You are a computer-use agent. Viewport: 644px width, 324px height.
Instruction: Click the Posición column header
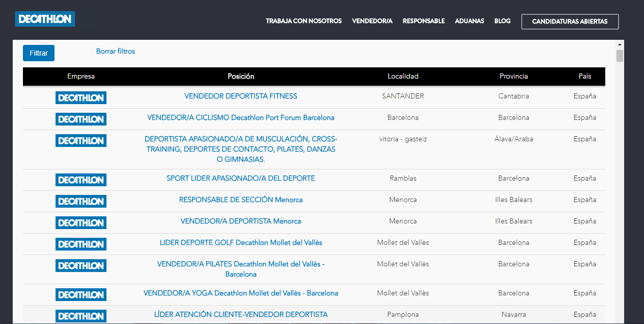[241, 77]
